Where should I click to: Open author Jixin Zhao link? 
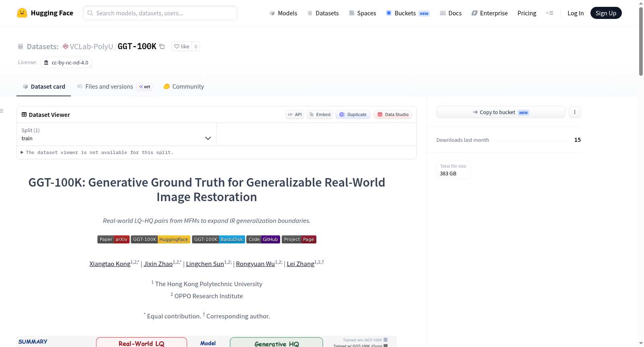pos(158,264)
